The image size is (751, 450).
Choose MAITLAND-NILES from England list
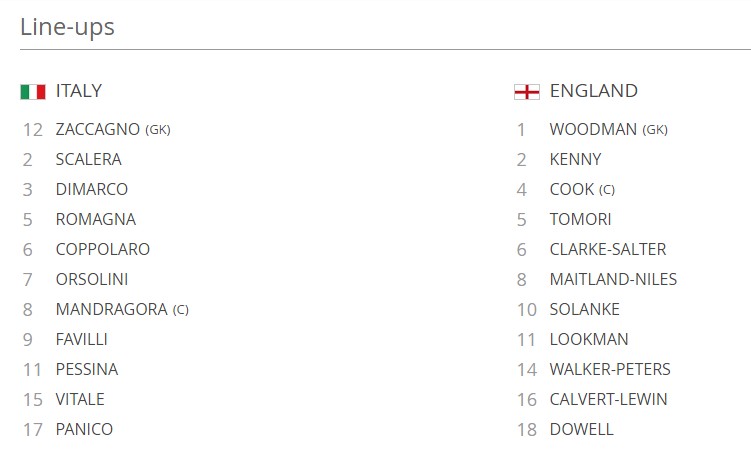613,279
